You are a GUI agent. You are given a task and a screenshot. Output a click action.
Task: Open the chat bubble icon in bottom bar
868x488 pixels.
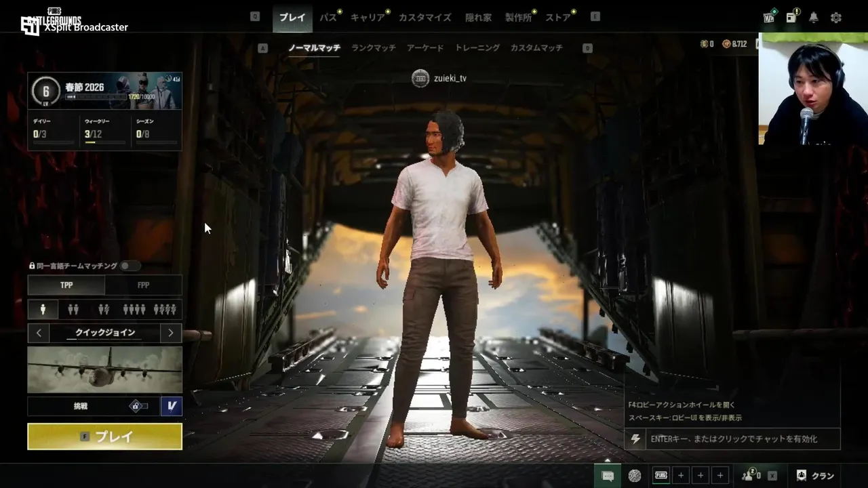point(608,476)
